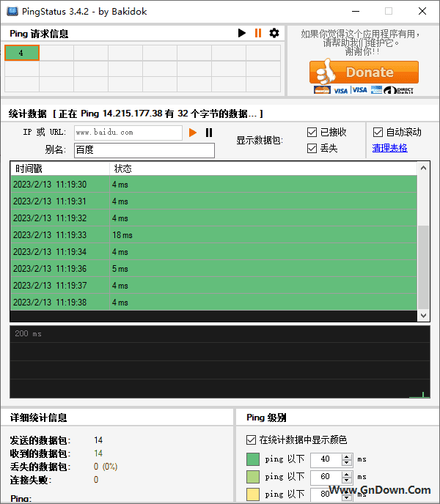Select the green ping cell showing 4

coord(22,53)
